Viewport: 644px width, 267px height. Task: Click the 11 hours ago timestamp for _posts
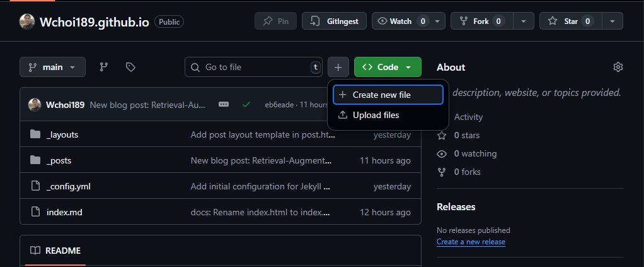385,160
